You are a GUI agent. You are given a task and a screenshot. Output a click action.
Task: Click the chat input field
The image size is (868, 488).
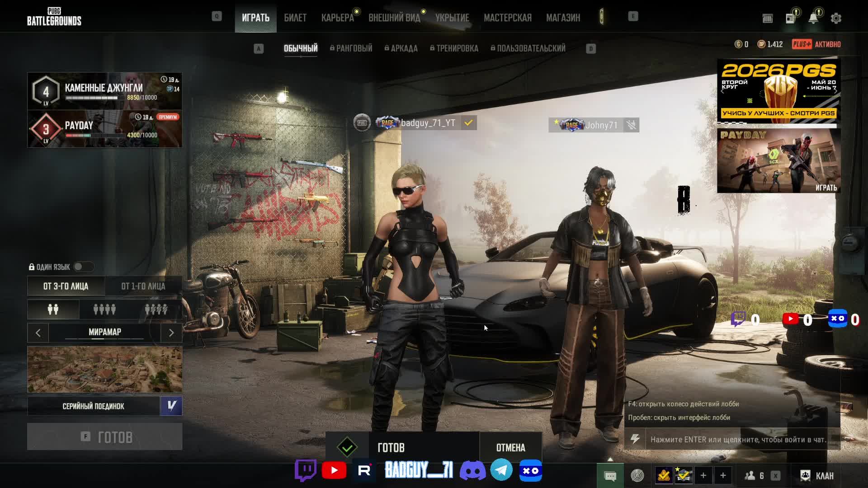coord(742,439)
